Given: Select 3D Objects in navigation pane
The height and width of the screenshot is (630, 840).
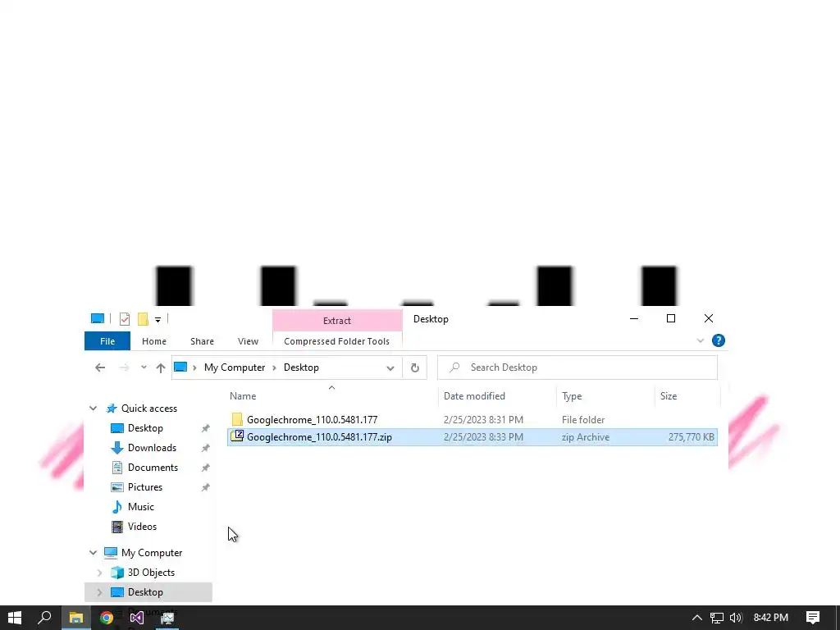Looking at the screenshot, I should pyautogui.click(x=151, y=573).
